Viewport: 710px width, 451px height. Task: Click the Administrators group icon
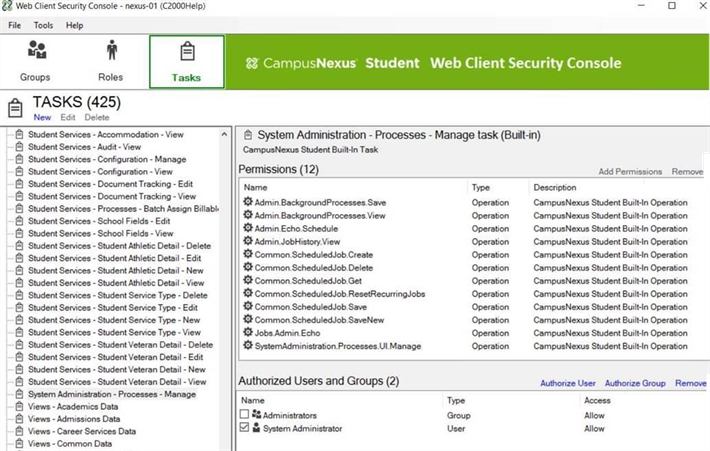pos(257,414)
